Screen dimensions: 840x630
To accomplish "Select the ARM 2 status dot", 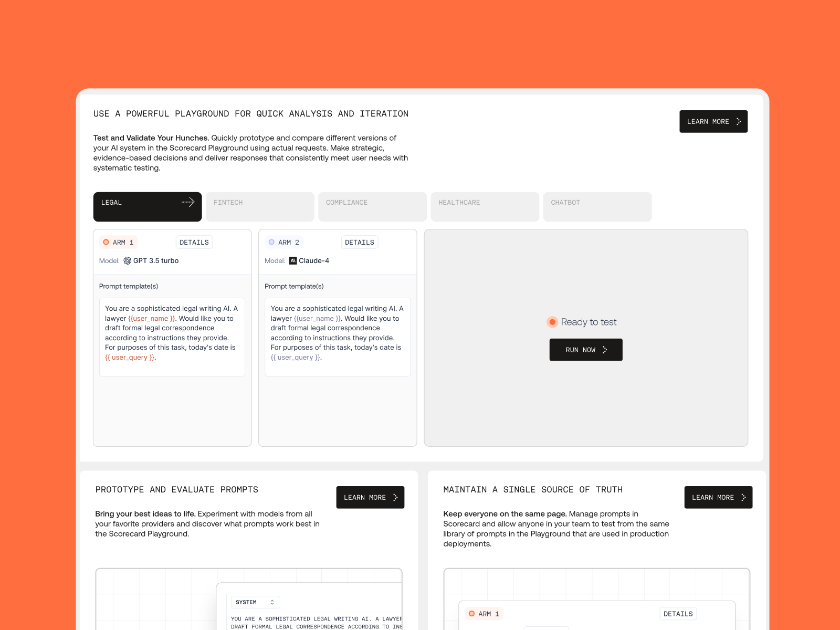I will pos(272,242).
